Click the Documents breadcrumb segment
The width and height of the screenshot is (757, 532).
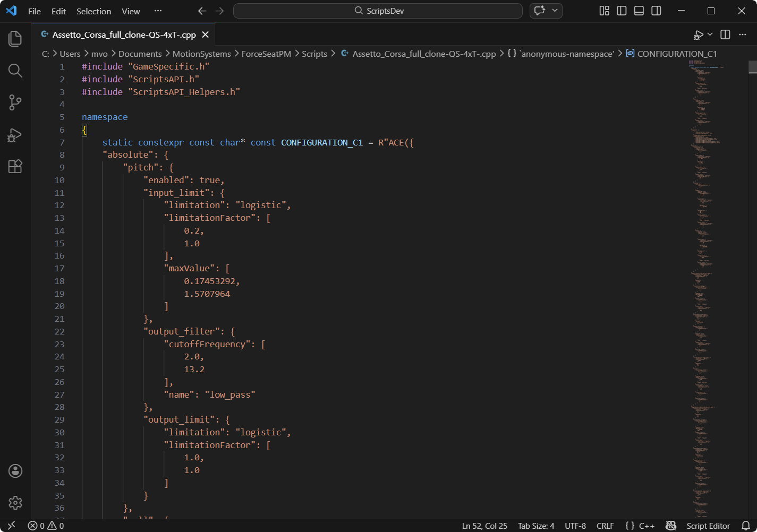tap(140, 54)
